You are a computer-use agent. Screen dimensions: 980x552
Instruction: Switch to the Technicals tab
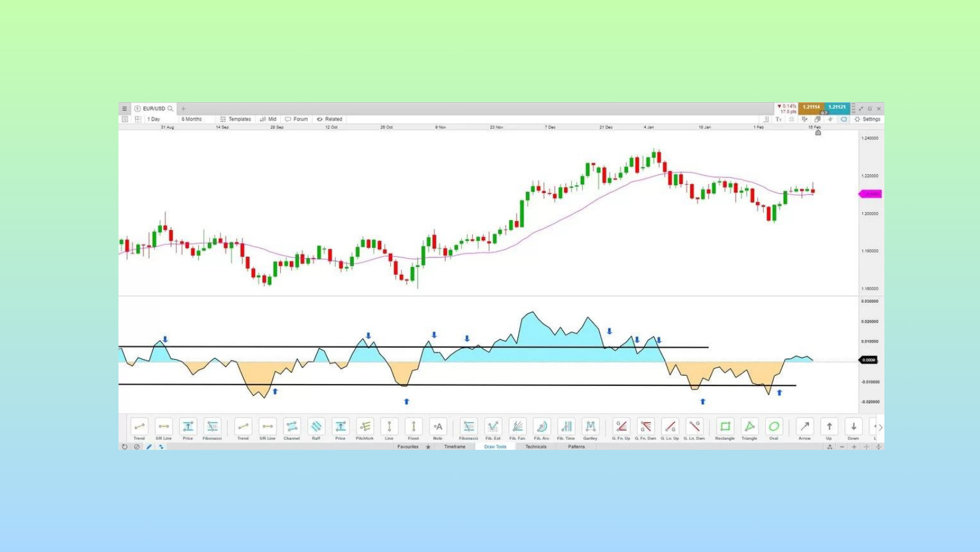(x=536, y=447)
